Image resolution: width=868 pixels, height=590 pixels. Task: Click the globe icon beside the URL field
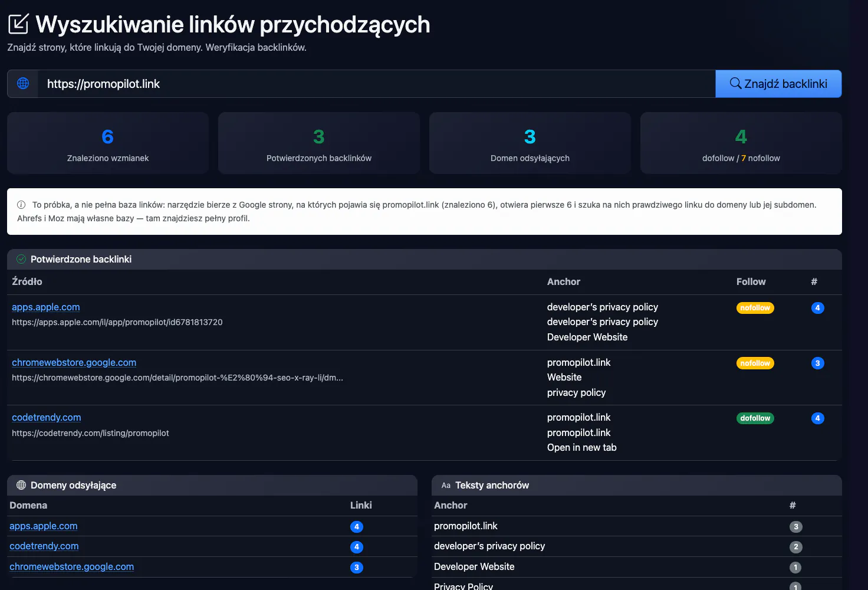[23, 84]
